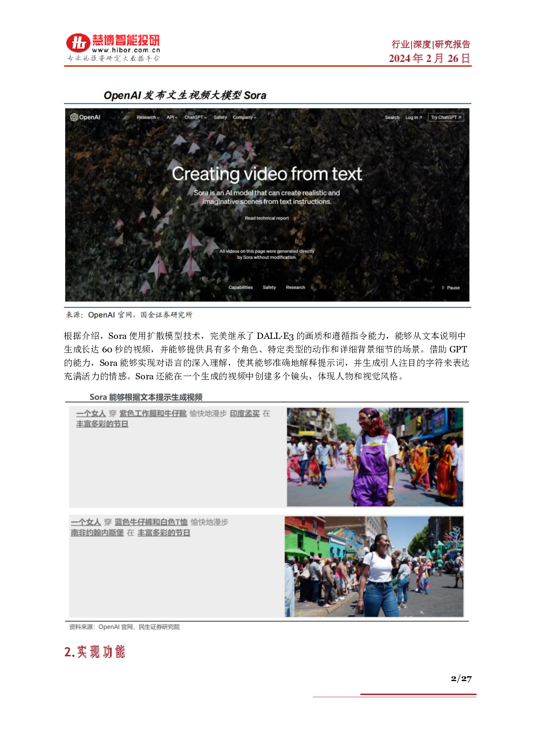Open the API dropdown in the OpenAI nav

pos(172,117)
